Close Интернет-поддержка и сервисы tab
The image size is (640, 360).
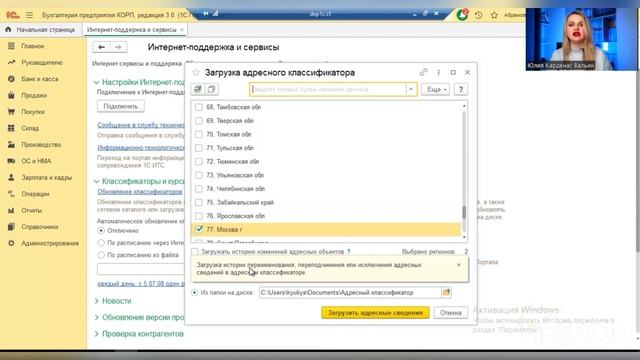pyautogui.click(x=182, y=30)
